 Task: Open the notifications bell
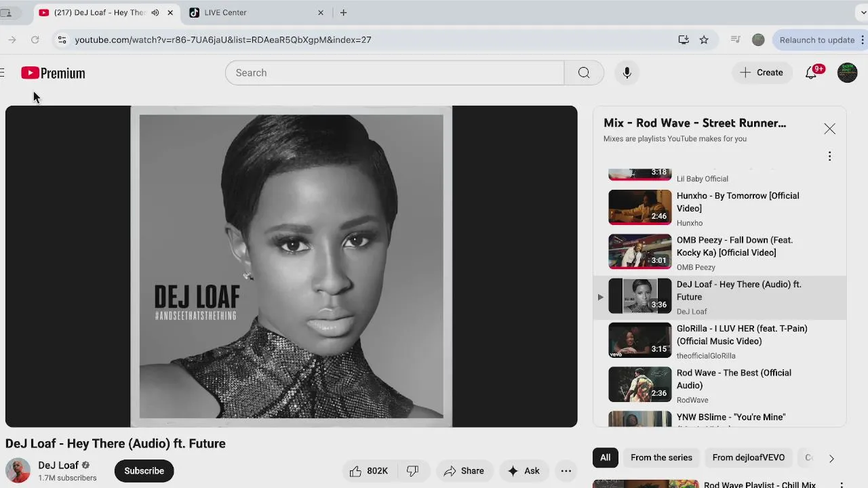coord(811,73)
